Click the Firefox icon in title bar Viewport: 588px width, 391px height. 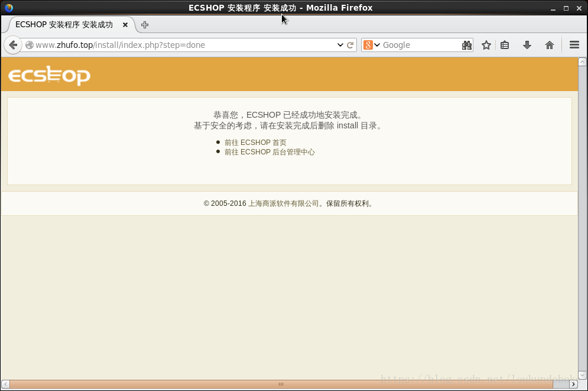9,8
